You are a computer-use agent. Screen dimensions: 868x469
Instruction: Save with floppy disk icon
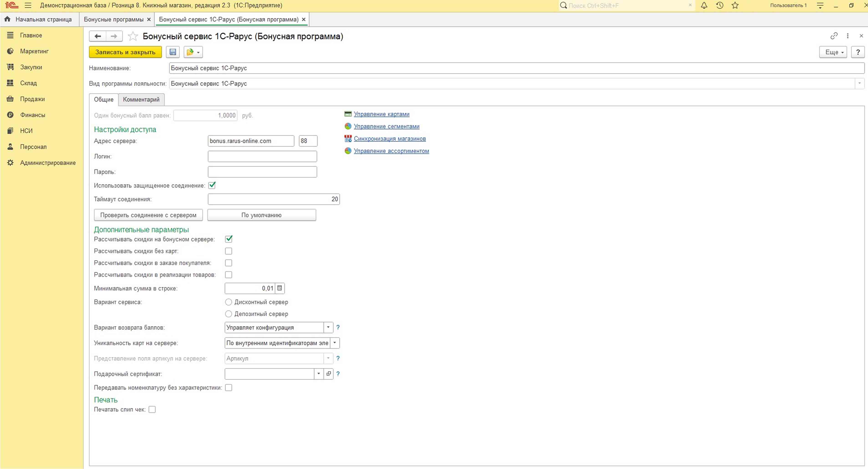173,52
